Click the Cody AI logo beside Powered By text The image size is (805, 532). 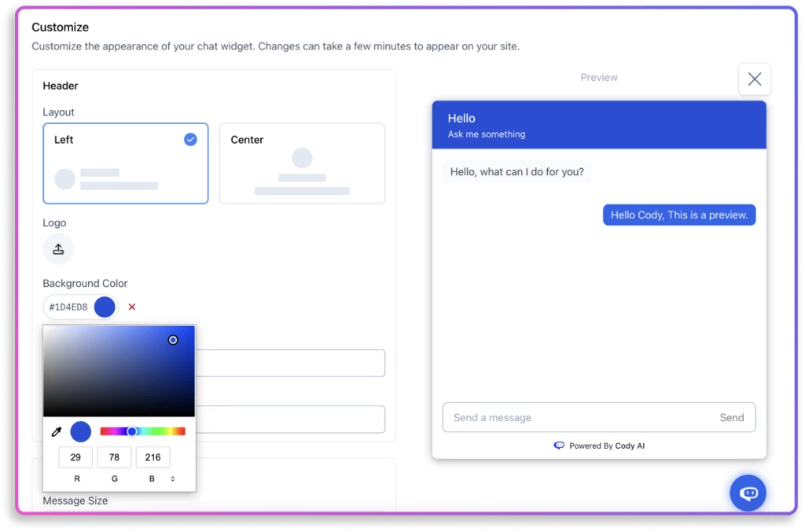(558, 446)
